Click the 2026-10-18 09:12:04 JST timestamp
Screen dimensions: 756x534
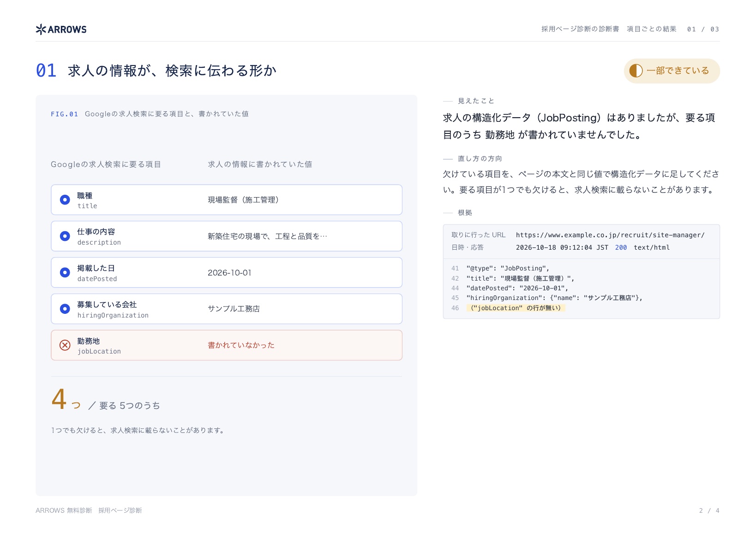click(562, 247)
